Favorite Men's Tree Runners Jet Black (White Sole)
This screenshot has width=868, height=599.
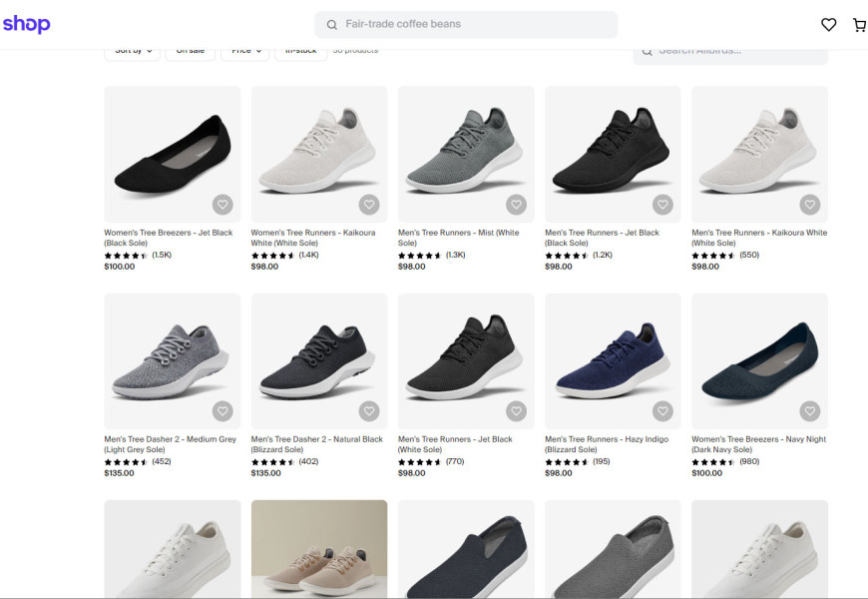pos(516,411)
